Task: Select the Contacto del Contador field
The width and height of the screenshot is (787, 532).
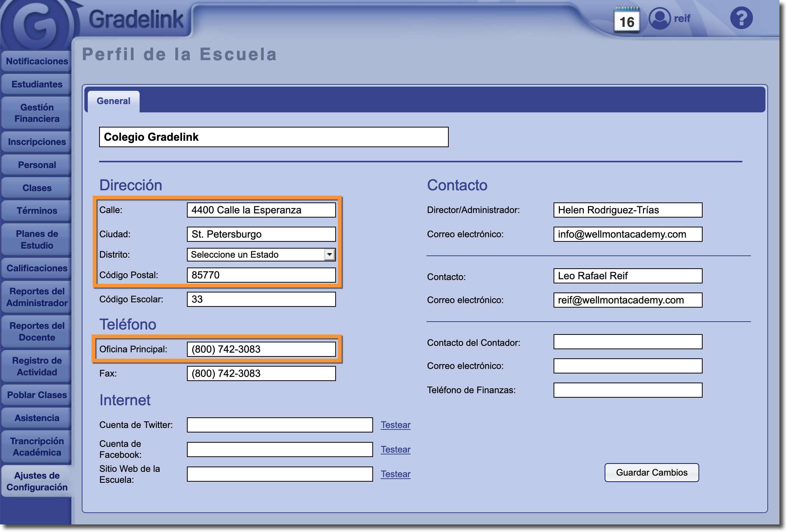Action: click(628, 342)
